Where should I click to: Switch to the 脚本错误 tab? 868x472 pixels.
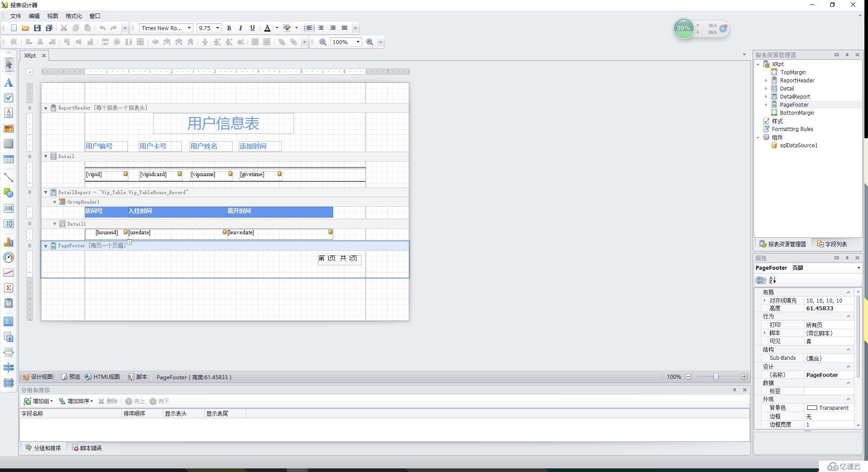(87, 448)
